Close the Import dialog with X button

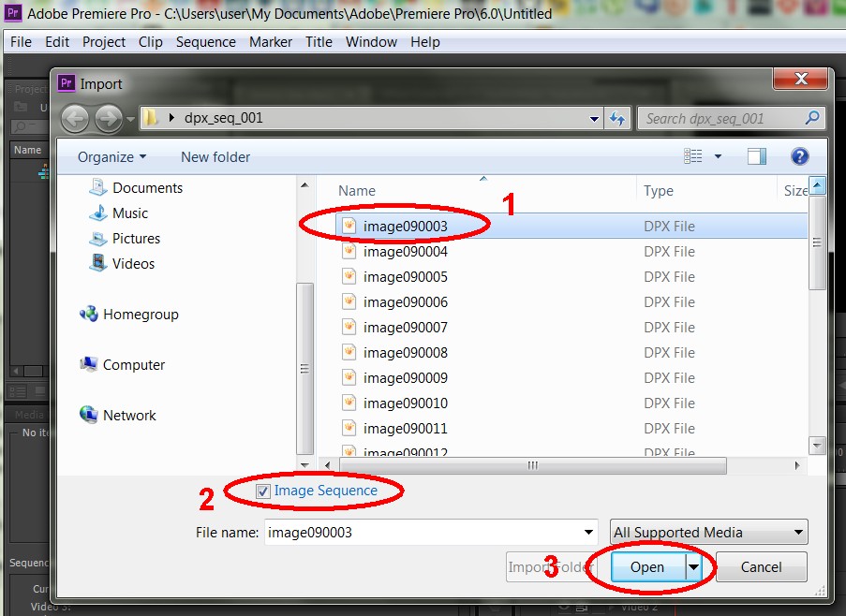tap(801, 79)
